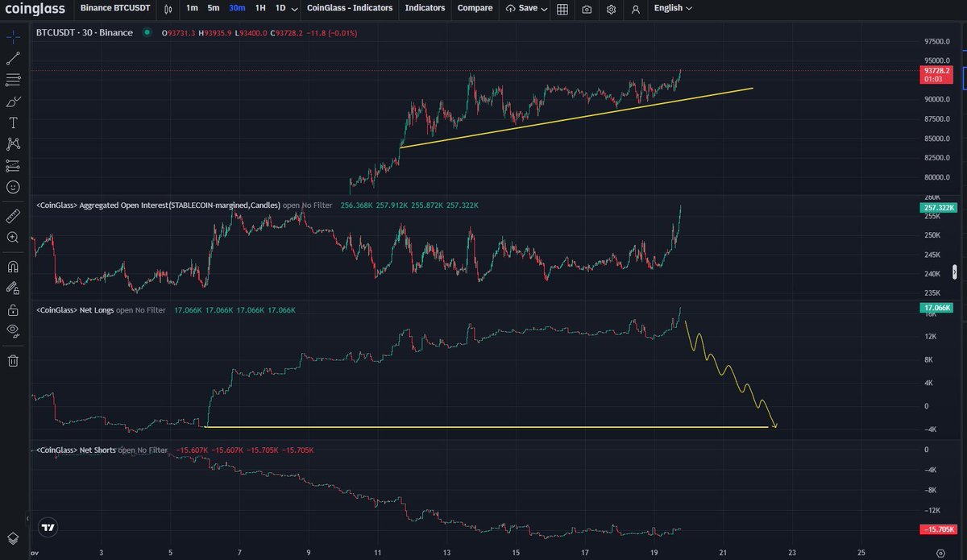Image resolution: width=967 pixels, height=560 pixels.
Task: Click the 97500.0 price axis label
Action: point(936,41)
